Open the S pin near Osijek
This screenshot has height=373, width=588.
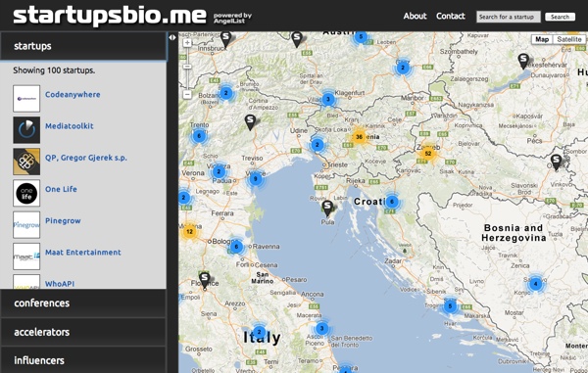(x=556, y=163)
